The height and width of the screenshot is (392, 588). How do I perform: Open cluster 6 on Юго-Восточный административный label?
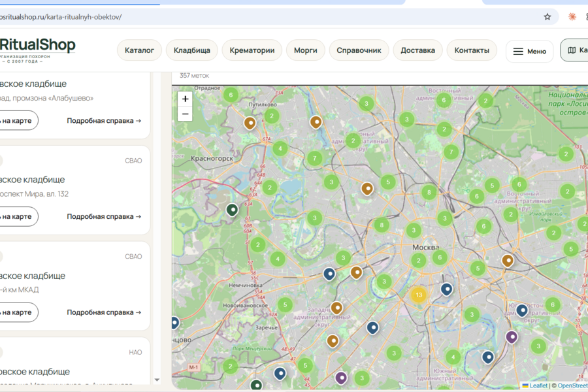point(553,304)
